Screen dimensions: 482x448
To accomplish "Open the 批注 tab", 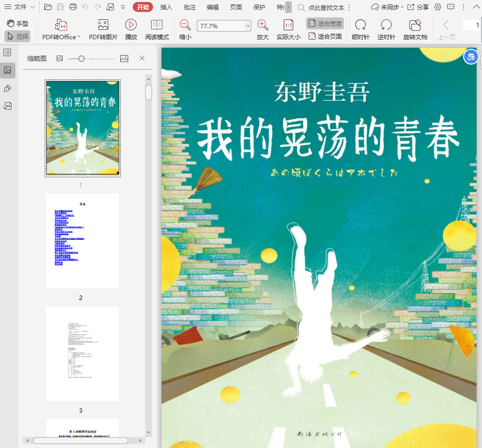I will point(189,7).
